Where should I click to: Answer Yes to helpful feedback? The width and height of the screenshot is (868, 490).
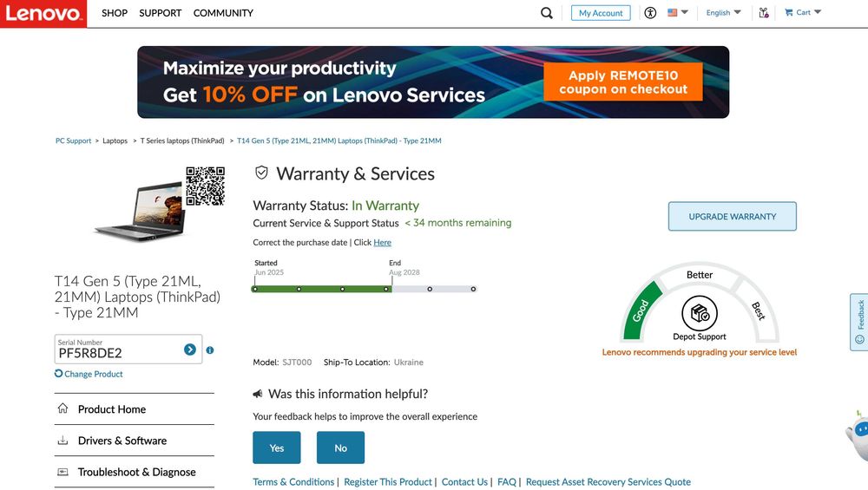[277, 448]
